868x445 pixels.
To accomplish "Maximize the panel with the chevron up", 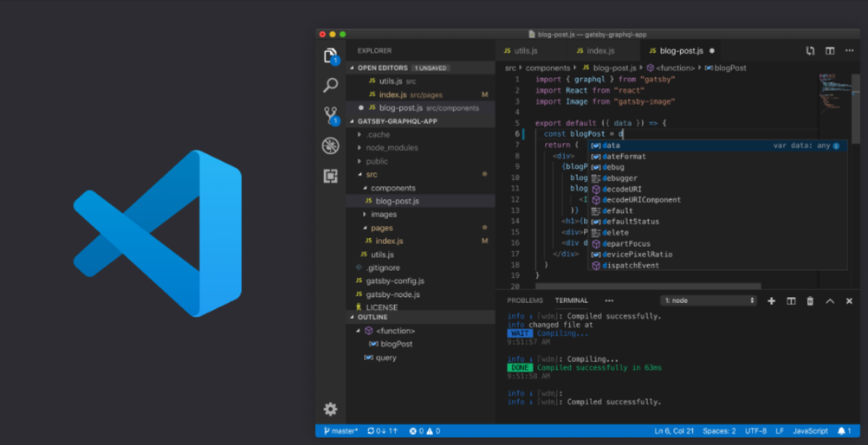I will (x=829, y=300).
